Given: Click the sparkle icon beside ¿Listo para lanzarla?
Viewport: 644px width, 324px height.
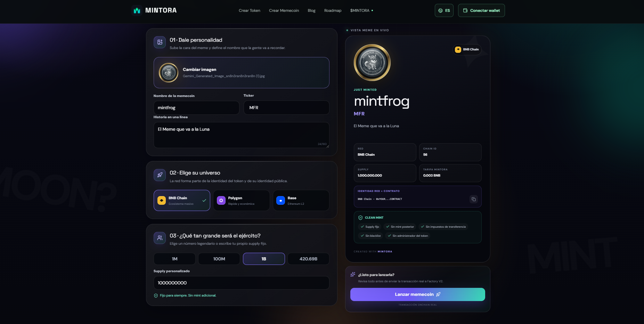Looking at the screenshot, I should click(353, 274).
